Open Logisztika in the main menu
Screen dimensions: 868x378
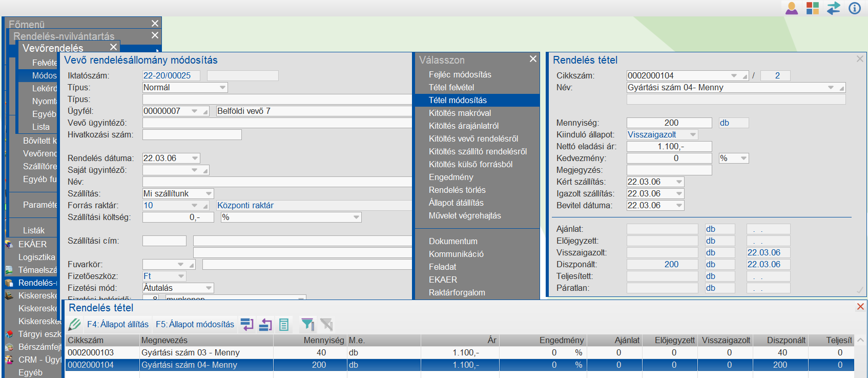37,257
